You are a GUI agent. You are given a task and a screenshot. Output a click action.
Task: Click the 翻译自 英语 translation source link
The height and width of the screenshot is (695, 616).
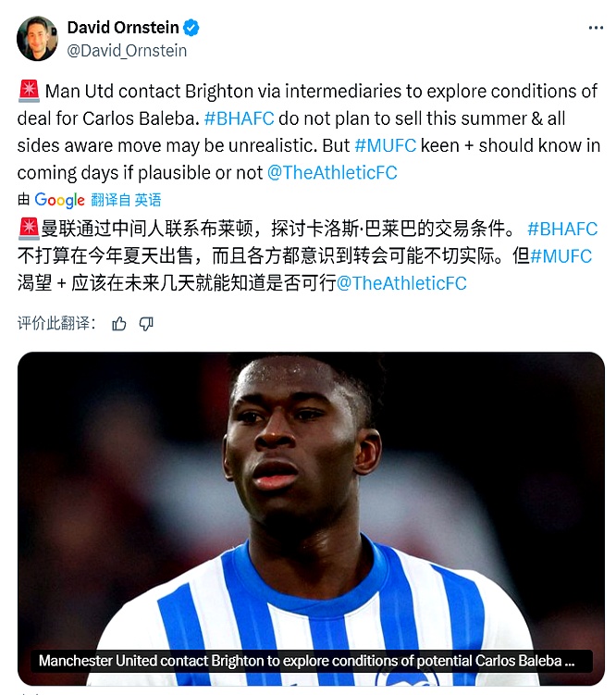click(x=126, y=200)
